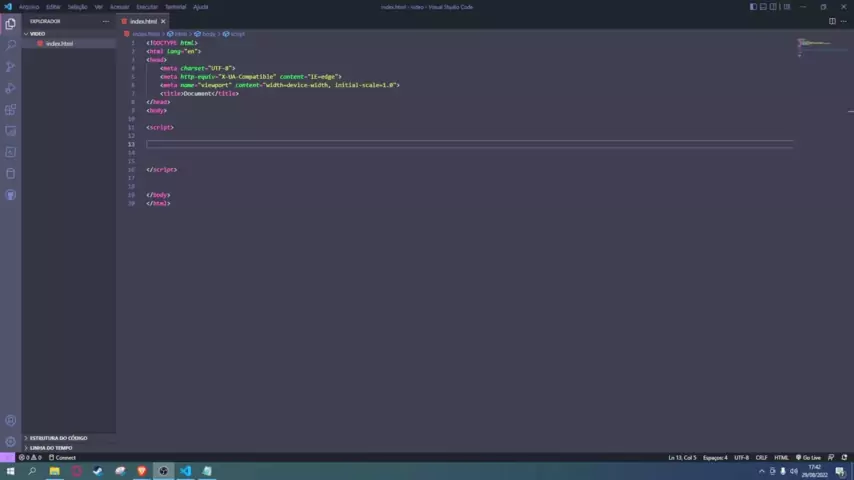Click index.html in the breadcrumb
The image size is (854, 480).
(x=146, y=34)
